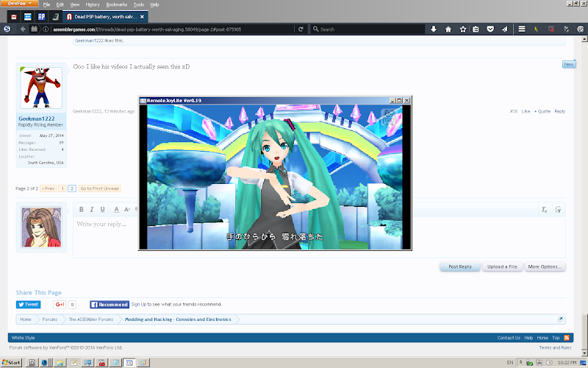Viewport: 588px width, 368px height.
Task: Click the paper plane share icon
Action: coord(505,29)
